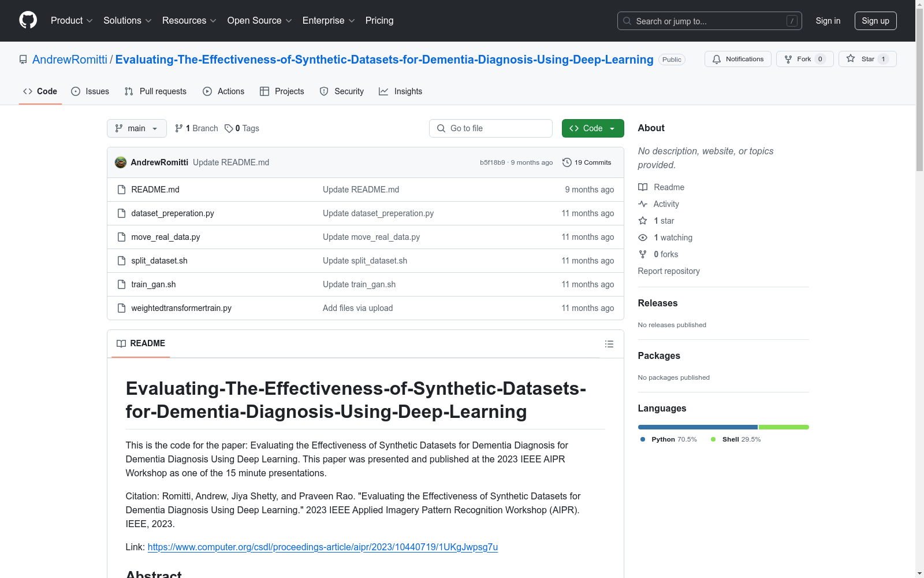Click the Sign in link
This screenshot has width=924, height=578.
click(x=828, y=21)
